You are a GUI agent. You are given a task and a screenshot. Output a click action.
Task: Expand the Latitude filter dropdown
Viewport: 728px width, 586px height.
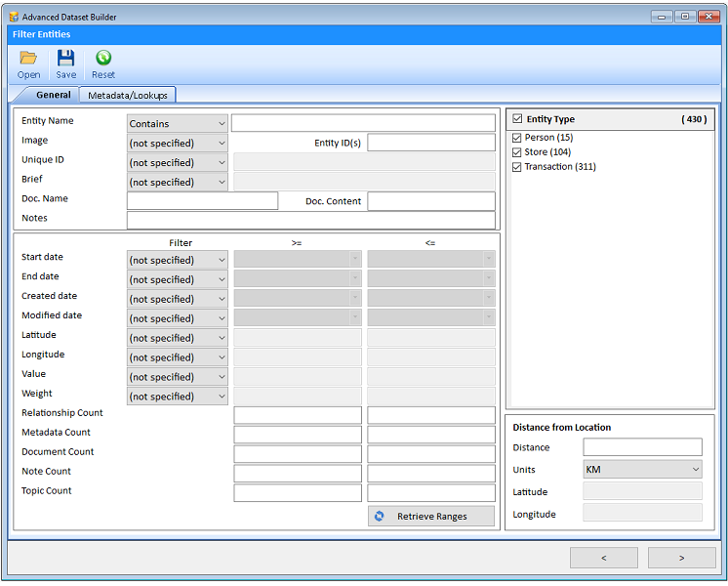point(178,338)
